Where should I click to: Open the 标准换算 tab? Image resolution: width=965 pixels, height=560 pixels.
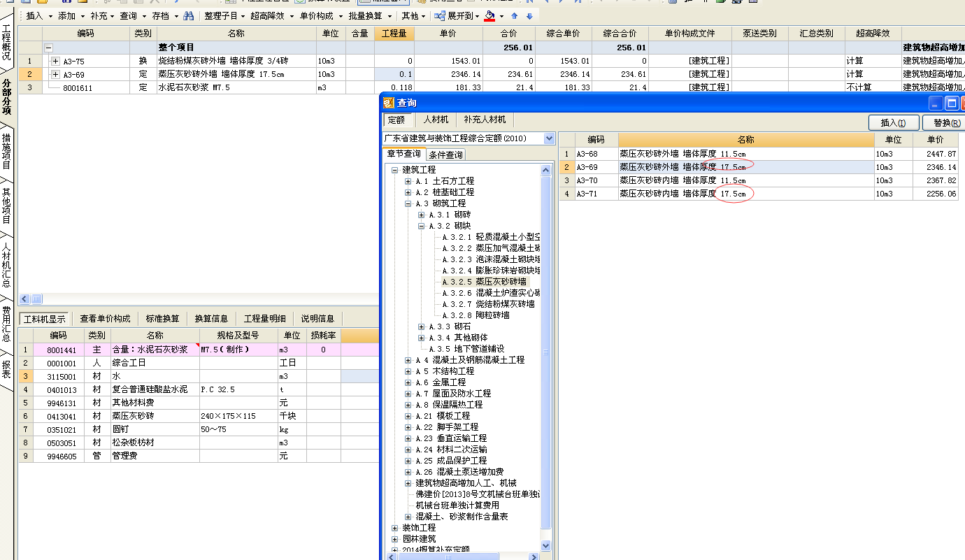tap(162, 319)
